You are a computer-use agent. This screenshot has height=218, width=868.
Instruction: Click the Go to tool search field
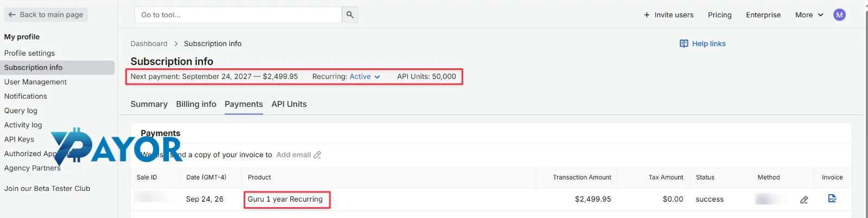click(238, 15)
